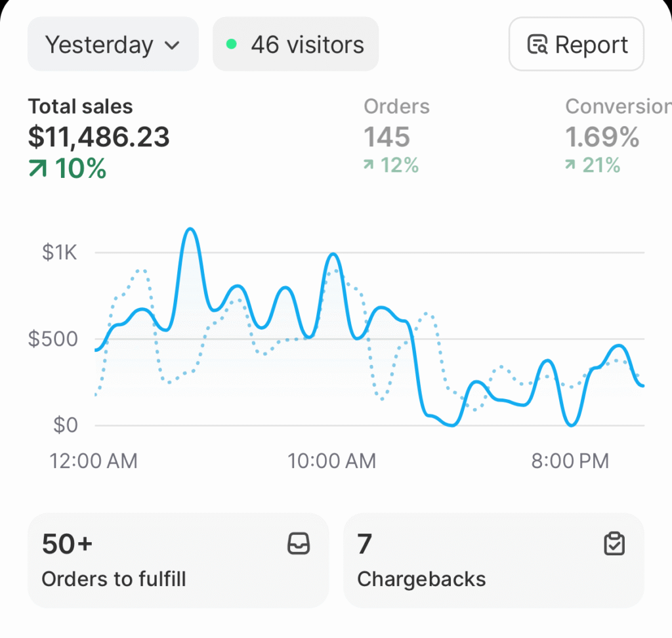
Task: Click the green live visitors dot
Action: [231, 45]
